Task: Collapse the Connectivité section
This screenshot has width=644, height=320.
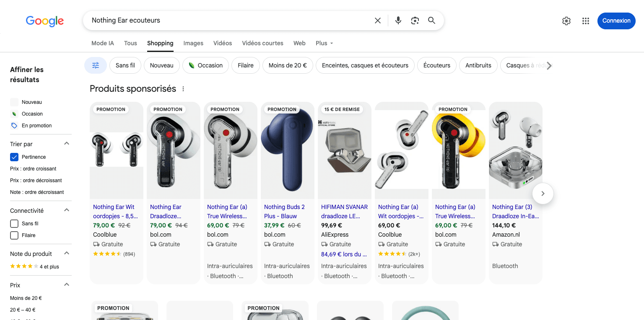Action: [66, 210]
